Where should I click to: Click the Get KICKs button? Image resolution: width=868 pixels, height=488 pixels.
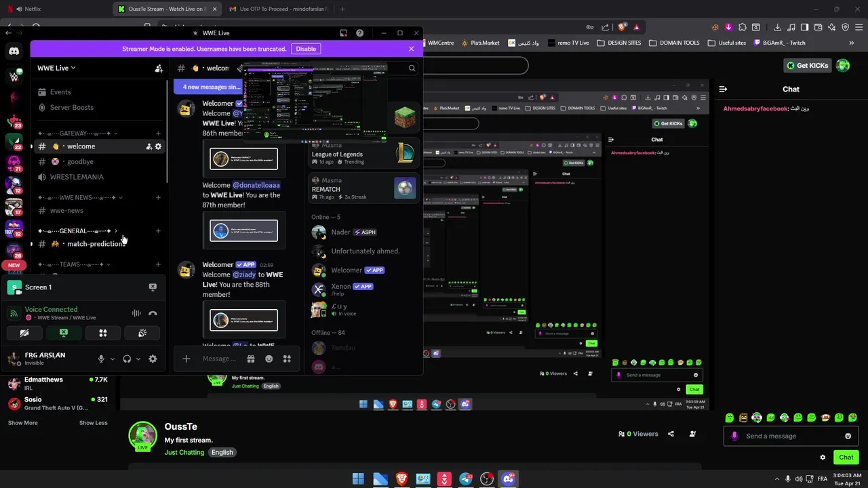[807, 66]
